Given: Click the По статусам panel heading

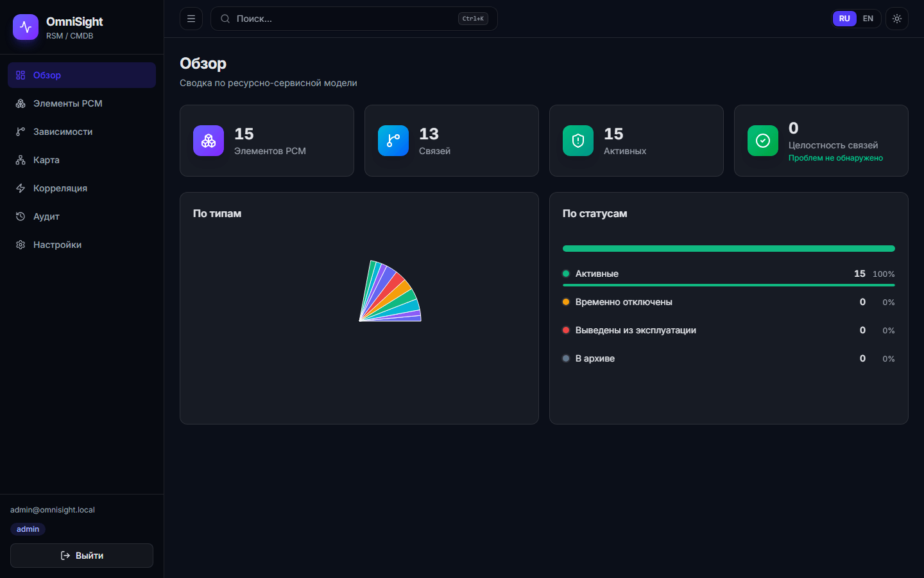Looking at the screenshot, I should click(x=595, y=213).
